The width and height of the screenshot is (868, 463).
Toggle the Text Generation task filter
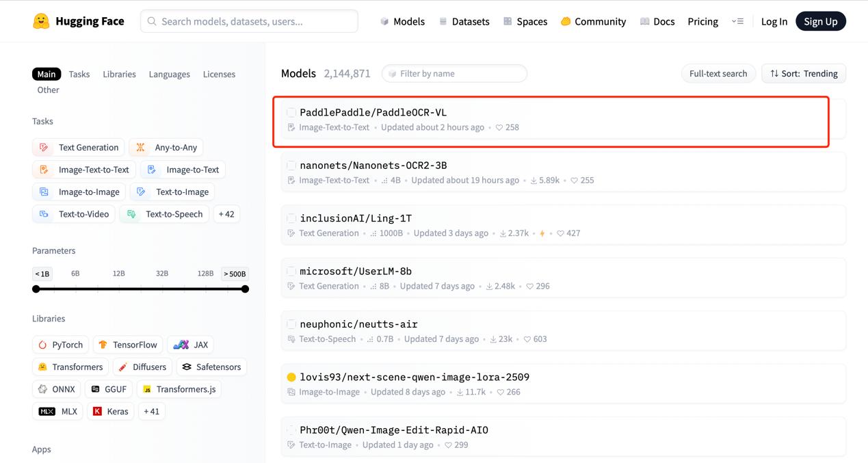click(78, 147)
